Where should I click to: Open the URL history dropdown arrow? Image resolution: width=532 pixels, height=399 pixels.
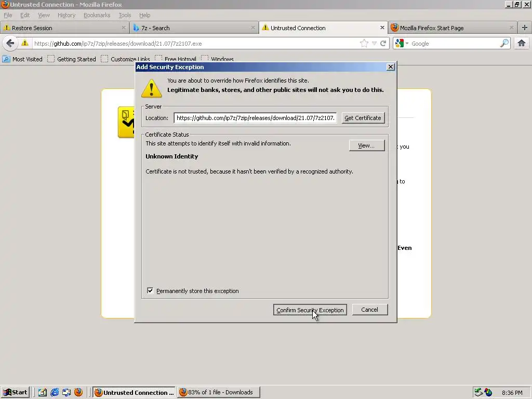374,44
